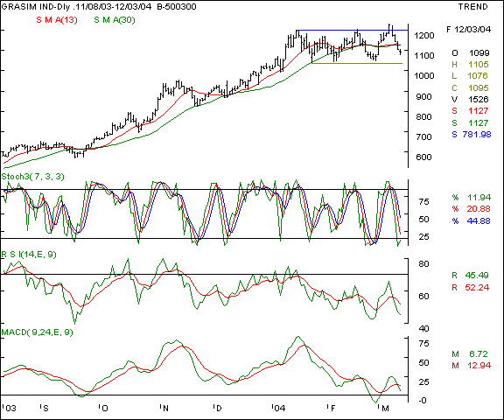
Task: Click the high value 1105
Action: coord(479,65)
